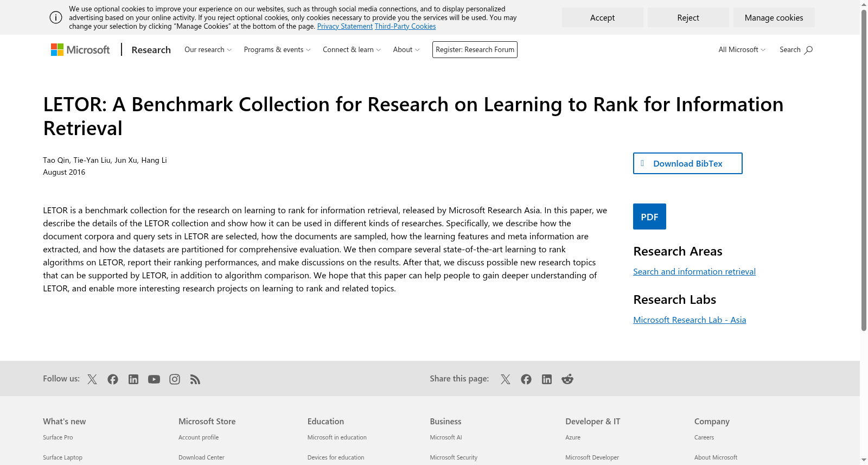
Task: Click the 'Company' footer heading
Action: coord(712,422)
